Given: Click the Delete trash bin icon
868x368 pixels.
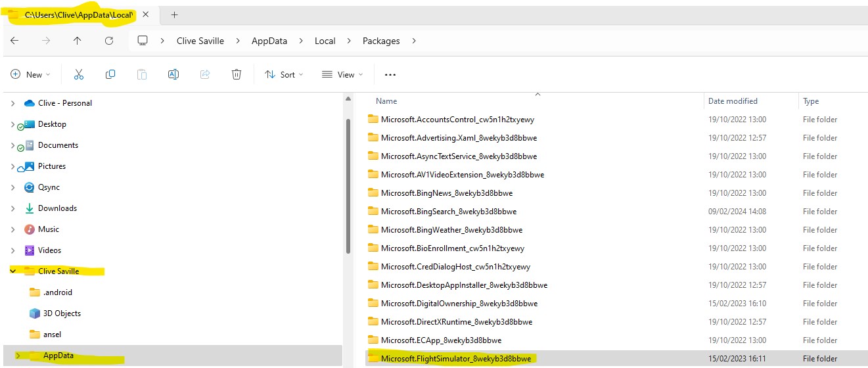Looking at the screenshot, I should (237, 75).
